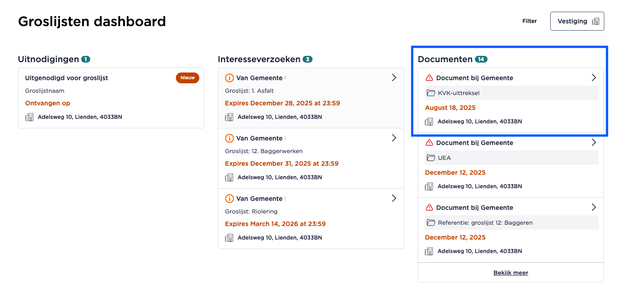Click info icon on Baggerwerken request
This screenshot has width=644, height=290.
click(x=229, y=138)
